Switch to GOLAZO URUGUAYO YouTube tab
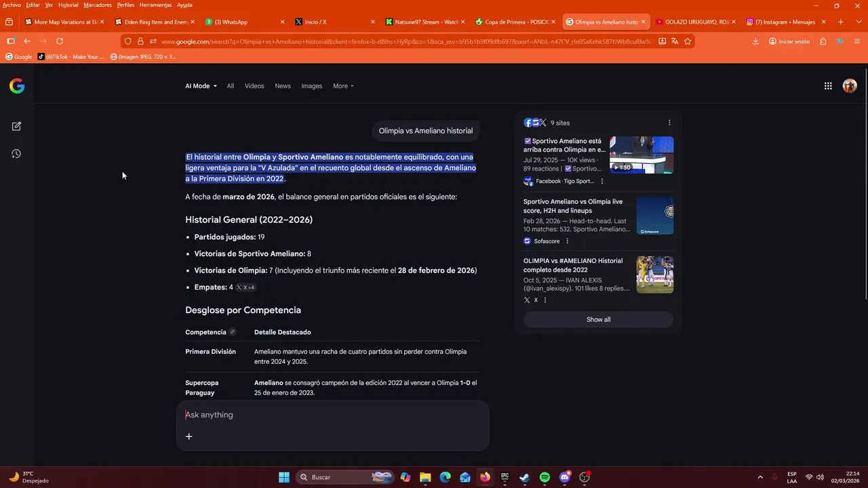The width and height of the screenshot is (868, 488). point(695,22)
